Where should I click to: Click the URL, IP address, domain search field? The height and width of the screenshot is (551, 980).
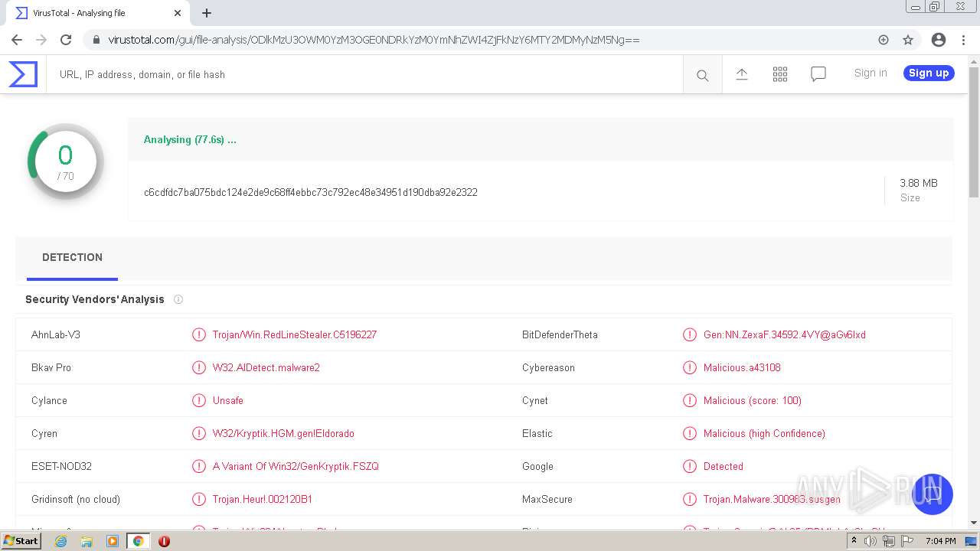click(x=364, y=74)
